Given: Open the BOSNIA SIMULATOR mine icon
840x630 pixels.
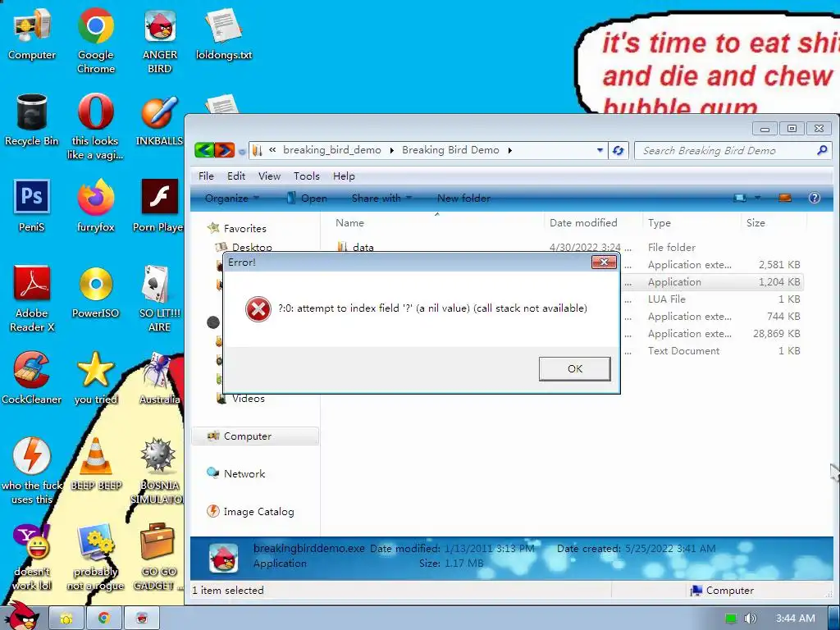Looking at the screenshot, I should (158, 471).
